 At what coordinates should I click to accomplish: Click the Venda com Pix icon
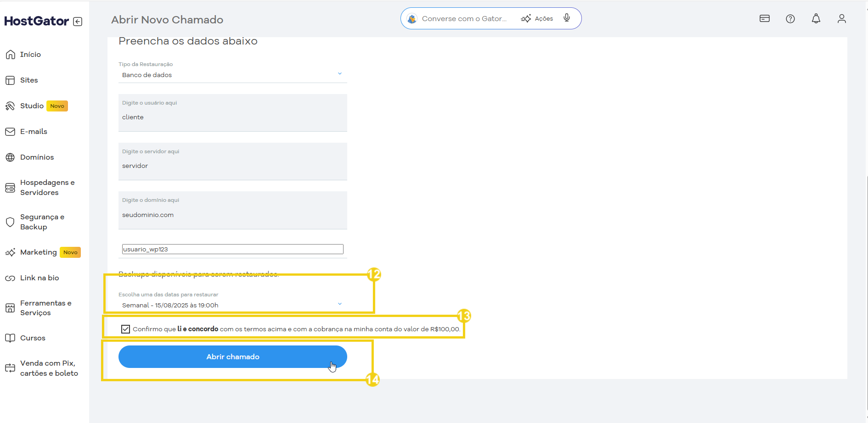pyautogui.click(x=10, y=368)
